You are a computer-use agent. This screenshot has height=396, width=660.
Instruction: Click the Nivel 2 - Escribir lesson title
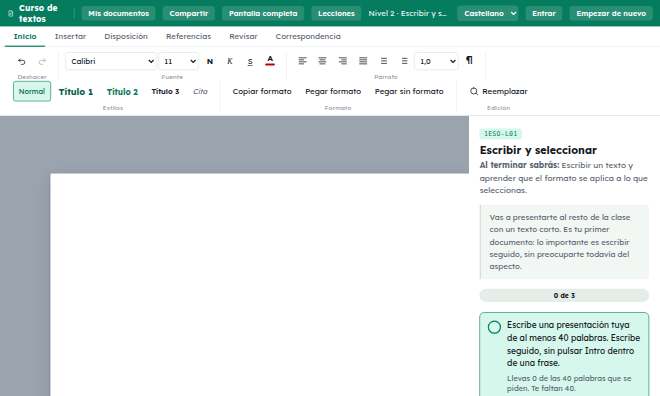(407, 13)
